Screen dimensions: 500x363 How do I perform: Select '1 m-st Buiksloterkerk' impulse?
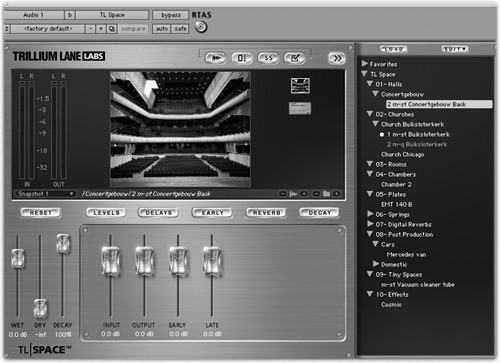pos(418,134)
